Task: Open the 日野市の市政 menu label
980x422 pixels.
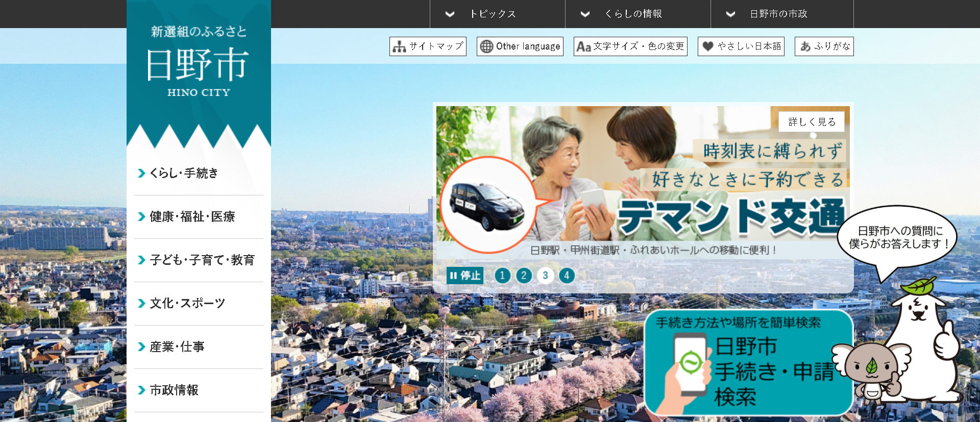Action: pyautogui.click(x=778, y=14)
